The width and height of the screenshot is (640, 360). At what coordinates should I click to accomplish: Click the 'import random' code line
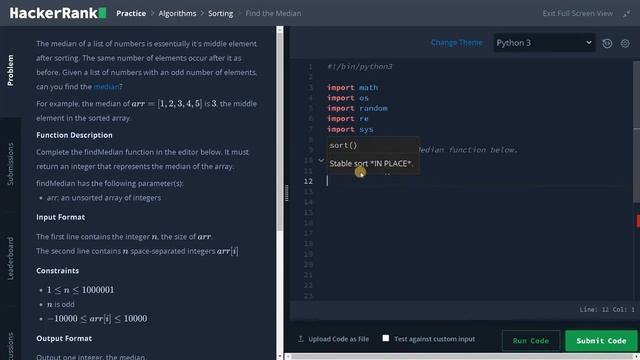click(358, 108)
